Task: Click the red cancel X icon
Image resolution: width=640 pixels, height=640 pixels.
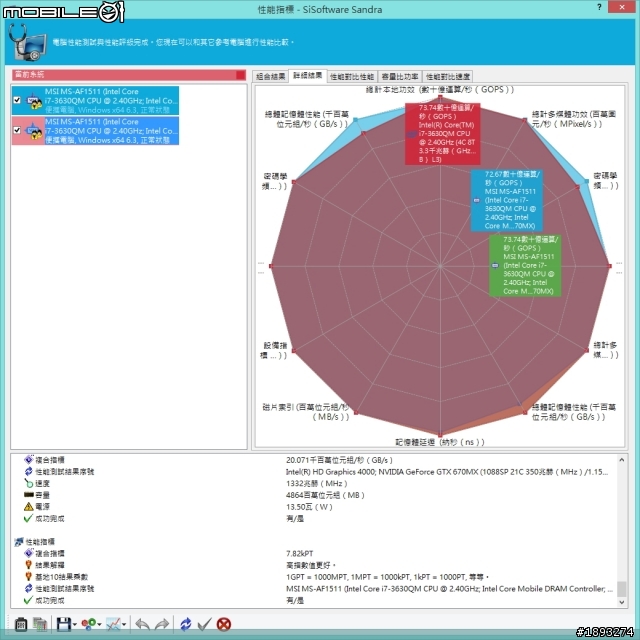Action: coord(224,624)
